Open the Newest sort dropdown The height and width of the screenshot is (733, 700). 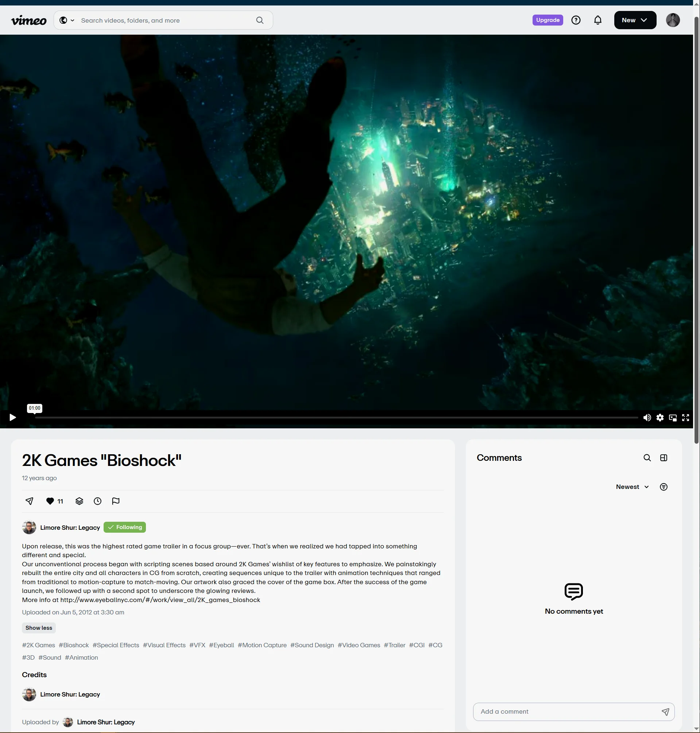pos(633,487)
